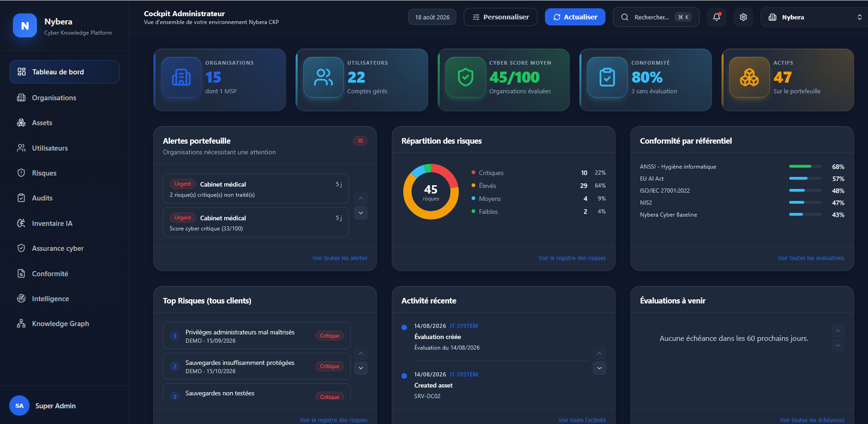Refresh with the Actualiser button

[x=575, y=17]
